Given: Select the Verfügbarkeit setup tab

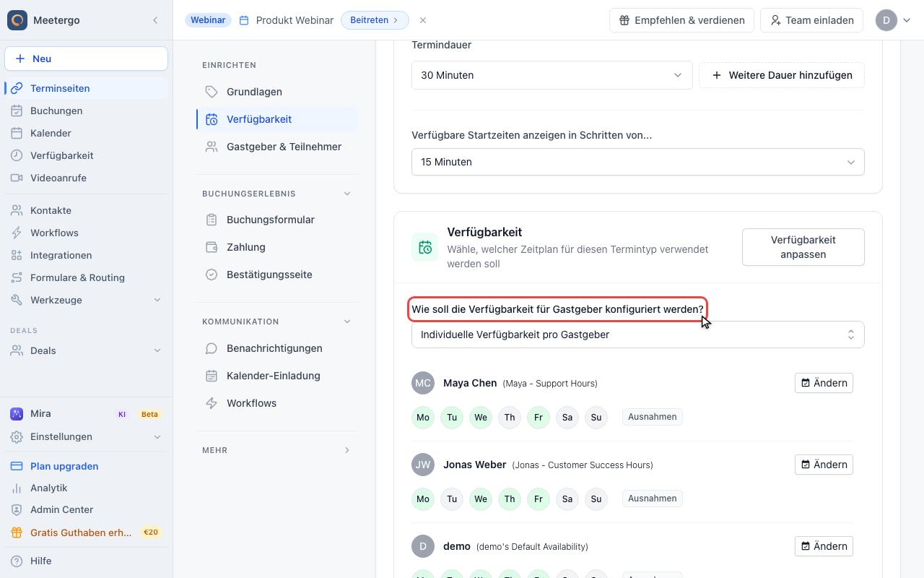Looking at the screenshot, I should click(x=277, y=119).
